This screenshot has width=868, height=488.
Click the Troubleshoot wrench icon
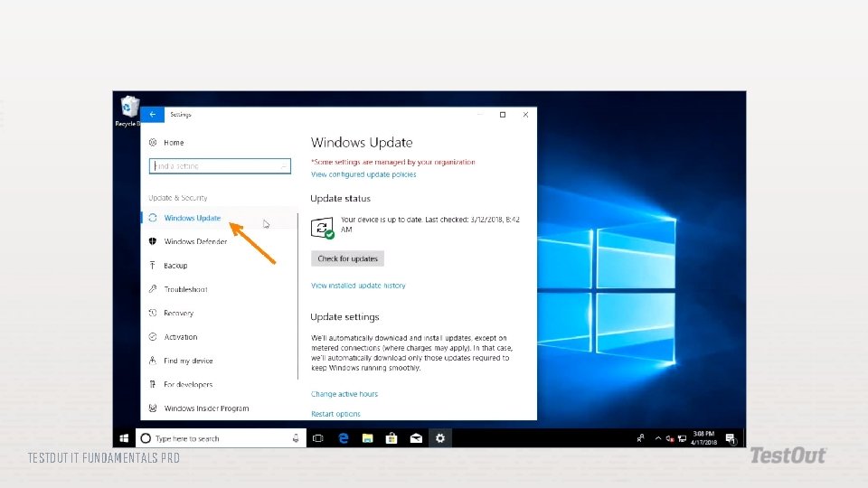point(153,289)
